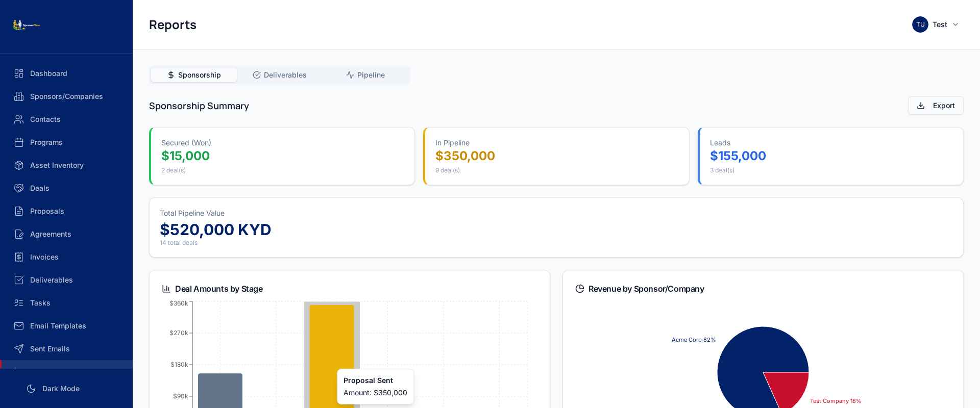Open Agreements page in sidebar

(66, 234)
